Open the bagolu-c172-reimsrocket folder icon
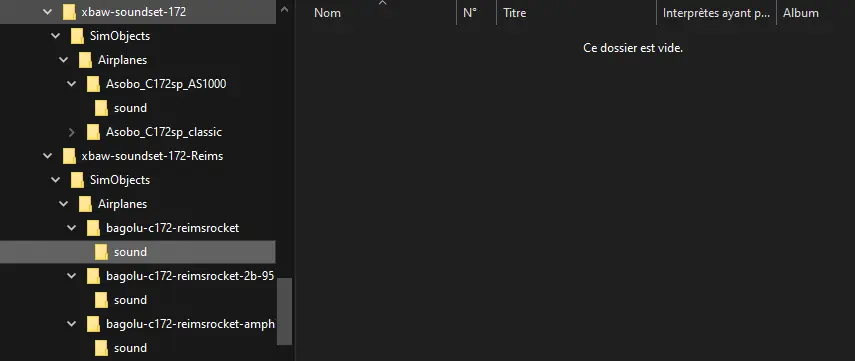Viewport: 855px width, 361px height. point(93,228)
